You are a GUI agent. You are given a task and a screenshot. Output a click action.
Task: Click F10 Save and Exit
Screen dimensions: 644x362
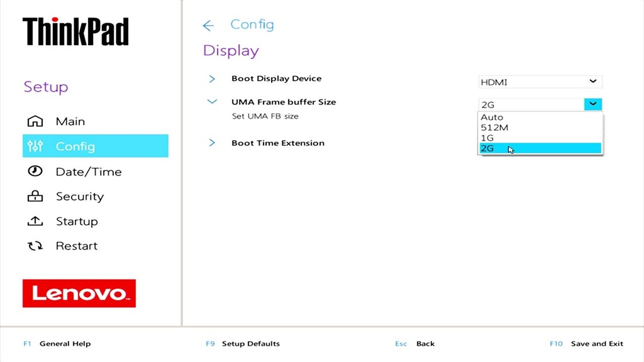click(587, 344)
